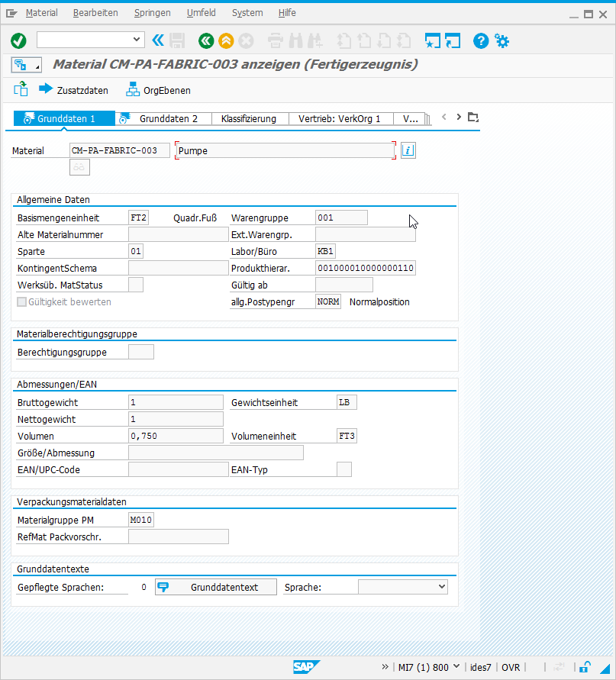Click the Print icon
Screen dimensions: 616x680
tap(275, 40)
